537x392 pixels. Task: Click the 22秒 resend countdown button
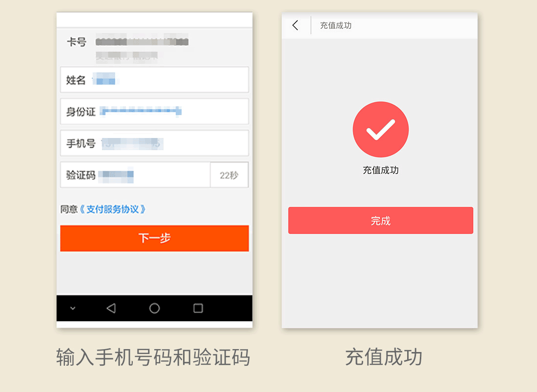(x=229, y=175)
